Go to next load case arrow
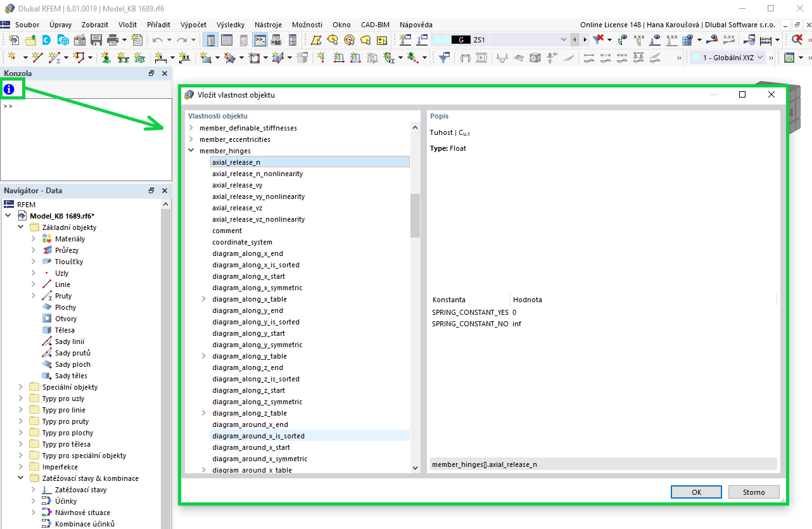812x529 pixels. tap(585, 40)
